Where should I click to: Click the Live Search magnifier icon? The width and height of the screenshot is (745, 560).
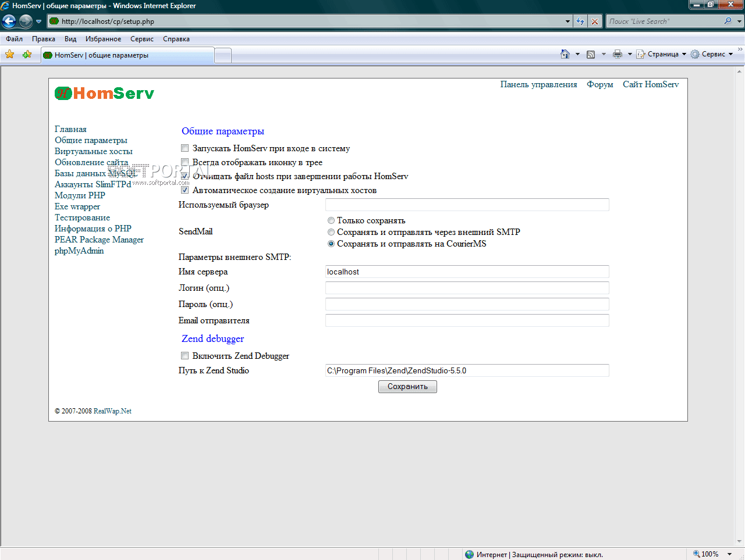pos(728,21)
